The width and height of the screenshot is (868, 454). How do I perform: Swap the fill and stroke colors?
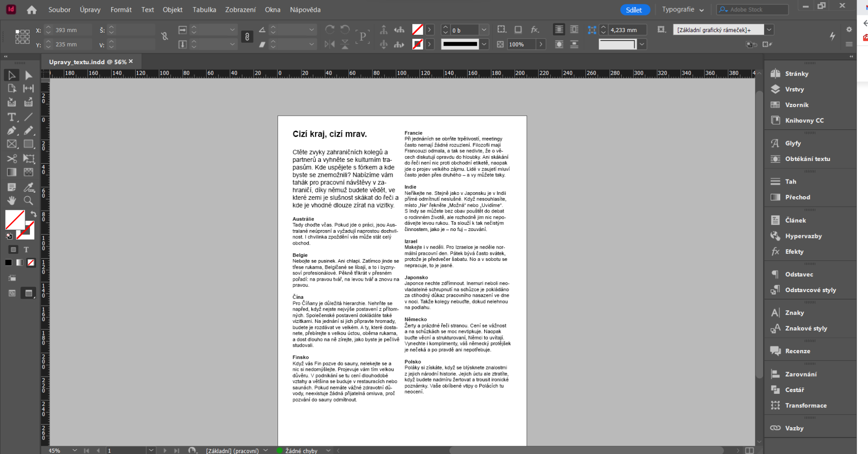33,213
